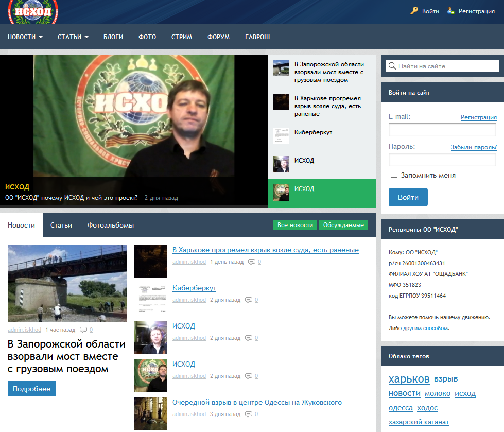This screenshot has width=504, height=432.
Task: Click comment bubble icon under Киберберкут article
Action: point(248,300)
